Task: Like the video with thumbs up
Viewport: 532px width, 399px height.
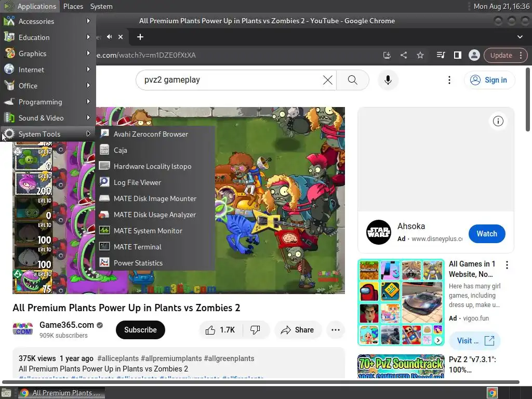Action: (220, 330)
